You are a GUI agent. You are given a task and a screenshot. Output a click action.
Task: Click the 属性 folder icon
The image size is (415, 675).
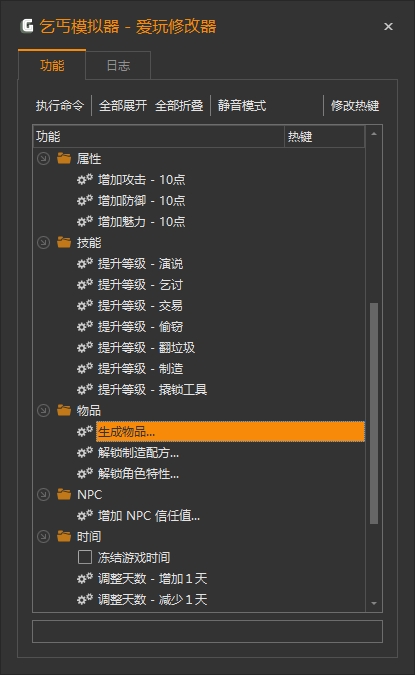click(x=64, y=158)
